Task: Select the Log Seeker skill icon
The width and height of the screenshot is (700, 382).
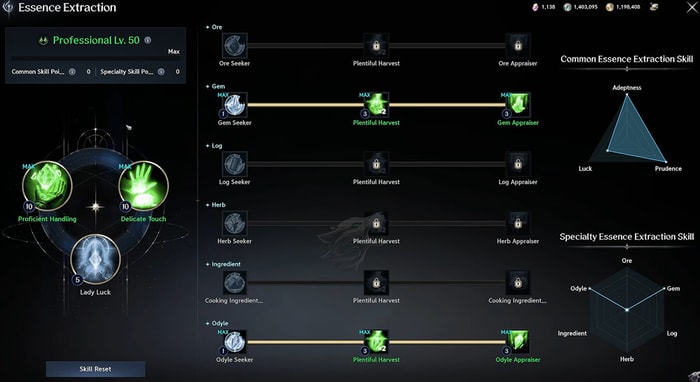Action: click(234, 164)
